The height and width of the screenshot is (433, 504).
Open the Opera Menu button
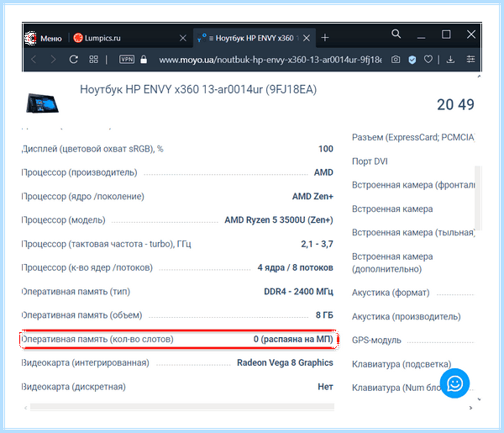(x=44, y=39)
